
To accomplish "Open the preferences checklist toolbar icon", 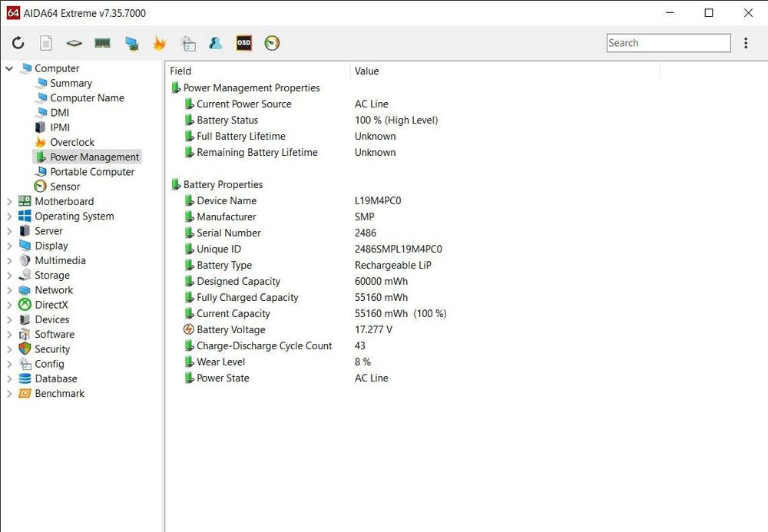I will tap(187, 43).
